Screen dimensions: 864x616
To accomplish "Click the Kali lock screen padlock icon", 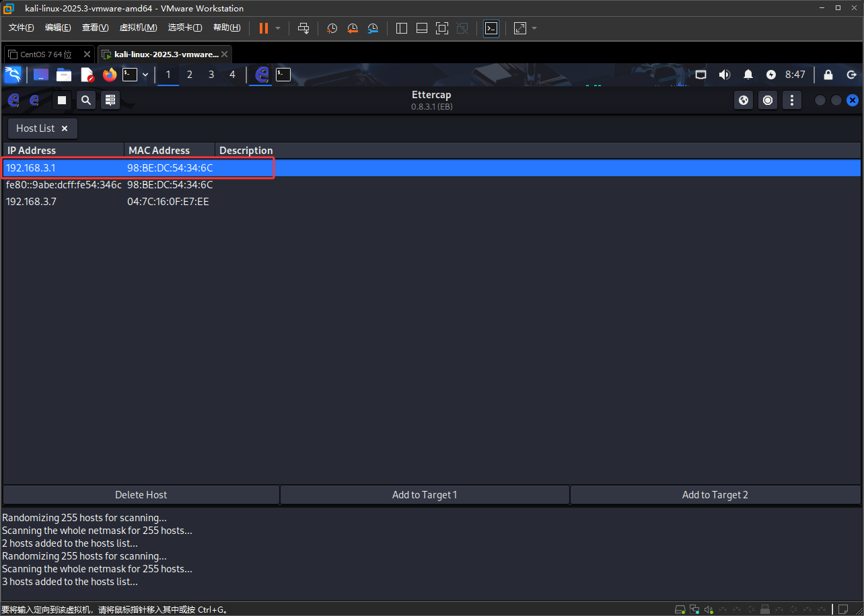I will click(828, 75).
